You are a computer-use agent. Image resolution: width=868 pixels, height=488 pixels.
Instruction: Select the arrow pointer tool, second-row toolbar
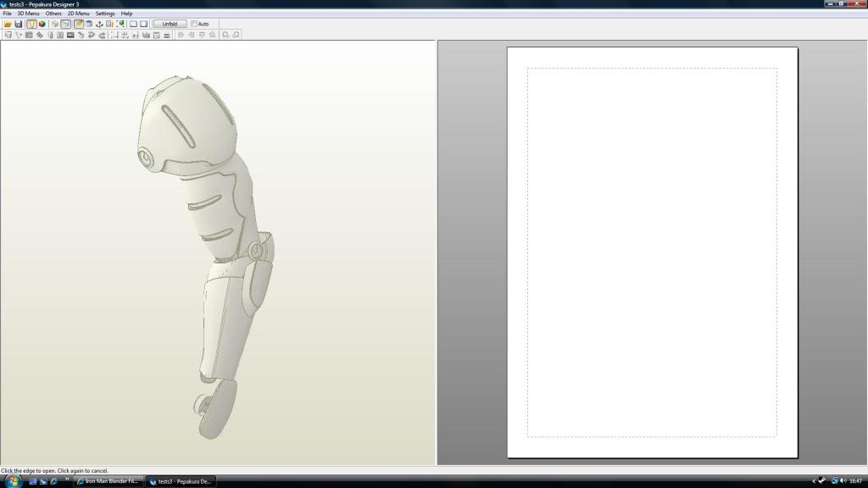(x=19, y=35)
